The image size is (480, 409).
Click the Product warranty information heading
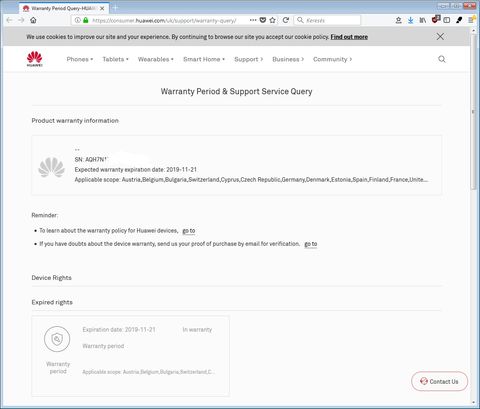(x=75, y=121)
